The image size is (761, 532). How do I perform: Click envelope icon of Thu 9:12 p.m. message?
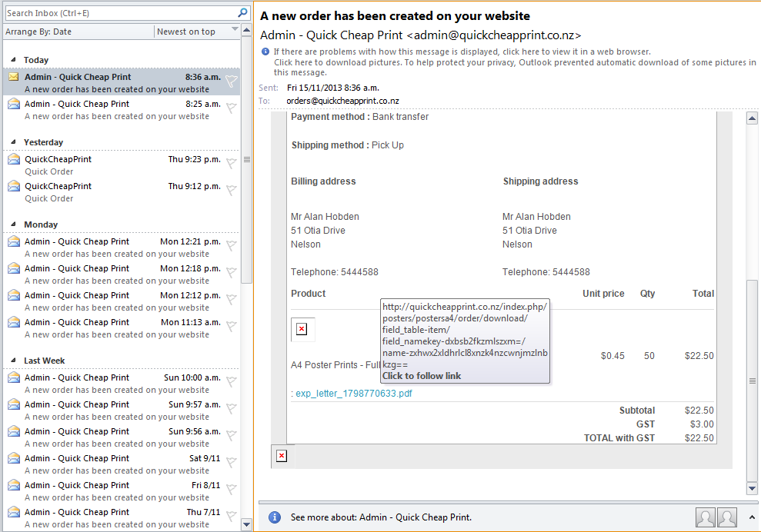14,185
